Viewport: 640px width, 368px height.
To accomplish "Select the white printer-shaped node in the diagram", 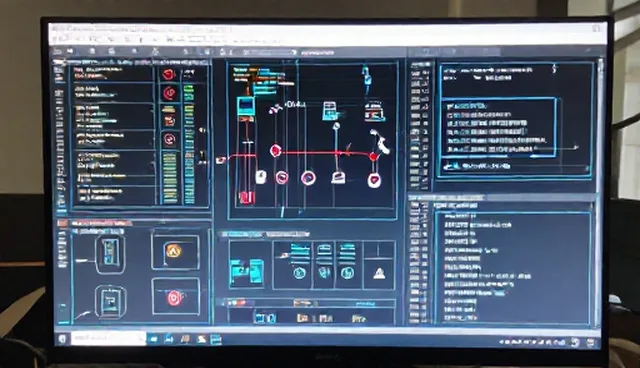I will (x=338, y=177).
